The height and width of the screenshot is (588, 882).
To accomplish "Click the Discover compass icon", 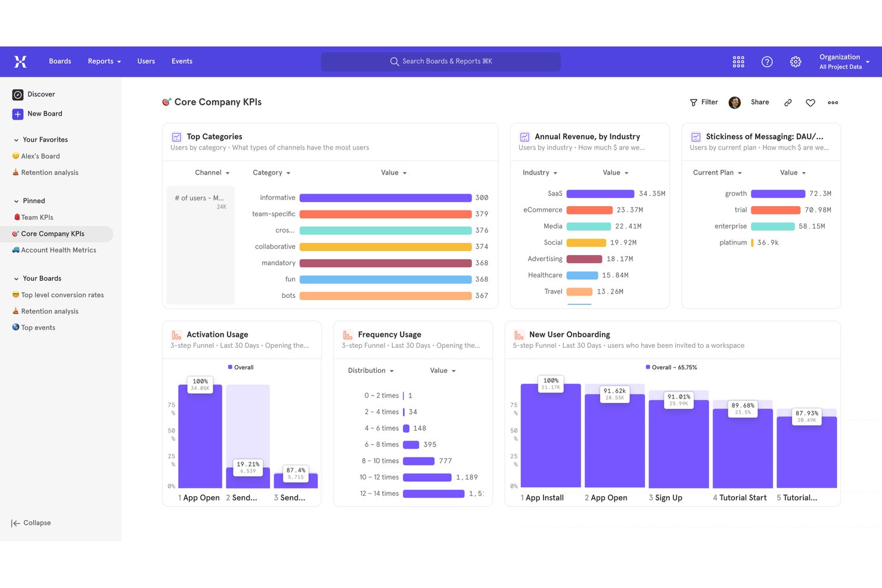I will [18, 95].
